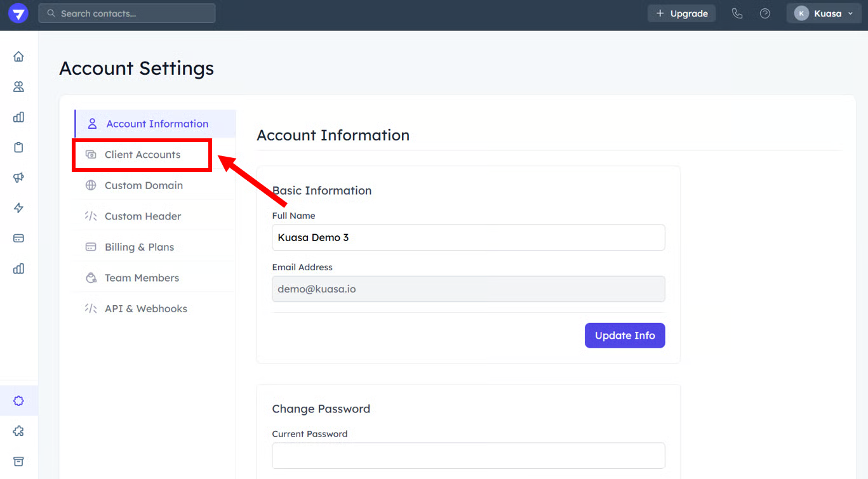Open contacts icon in left sidebar
Image resolution: width=868 pixels, height=479 pixels.
point(18,87)
